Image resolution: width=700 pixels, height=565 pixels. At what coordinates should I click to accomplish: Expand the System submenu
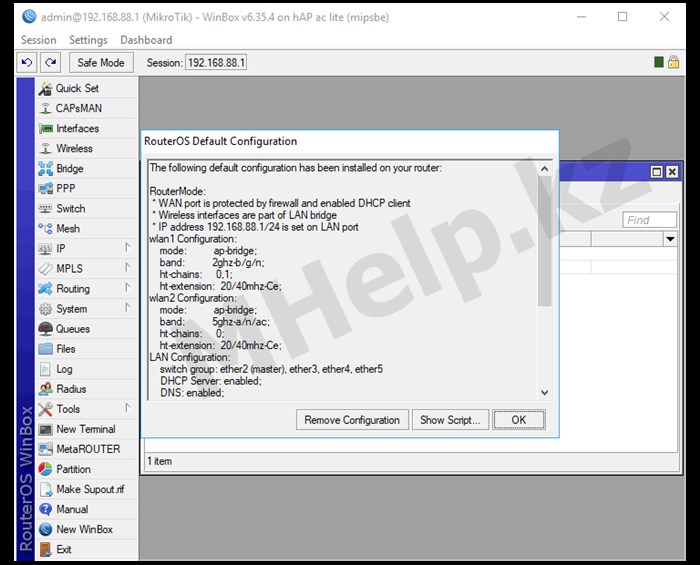128,307
